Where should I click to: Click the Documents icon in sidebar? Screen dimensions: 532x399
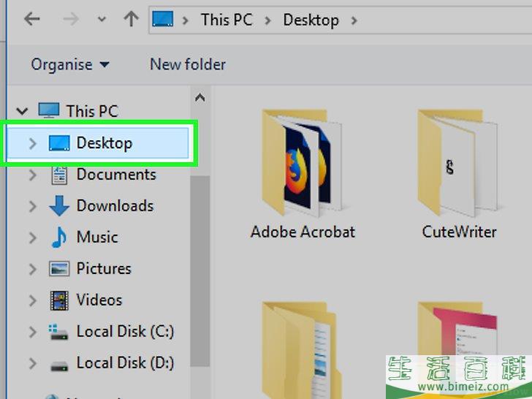(x=59, y=175)
